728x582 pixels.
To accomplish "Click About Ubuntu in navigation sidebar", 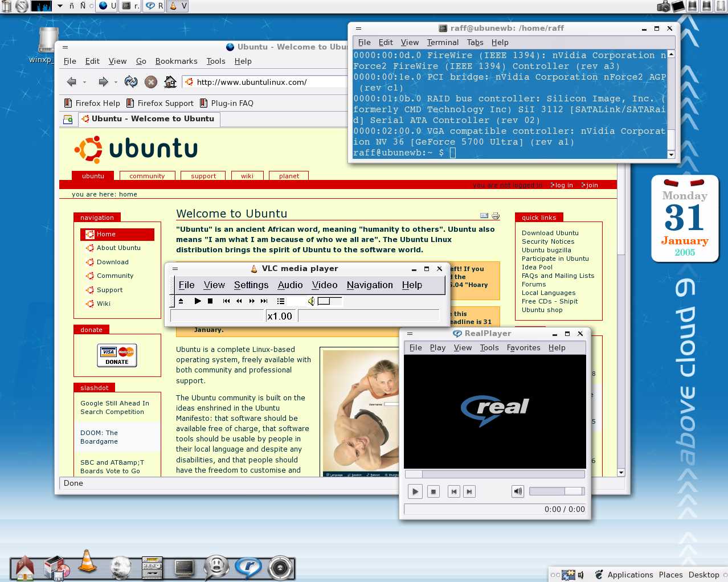I will click(118, 248).
